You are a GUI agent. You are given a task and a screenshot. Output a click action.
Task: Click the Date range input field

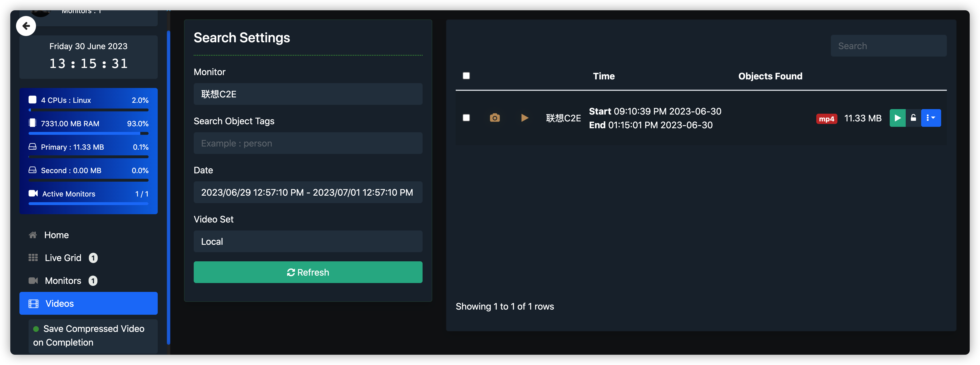click(307, 192)
